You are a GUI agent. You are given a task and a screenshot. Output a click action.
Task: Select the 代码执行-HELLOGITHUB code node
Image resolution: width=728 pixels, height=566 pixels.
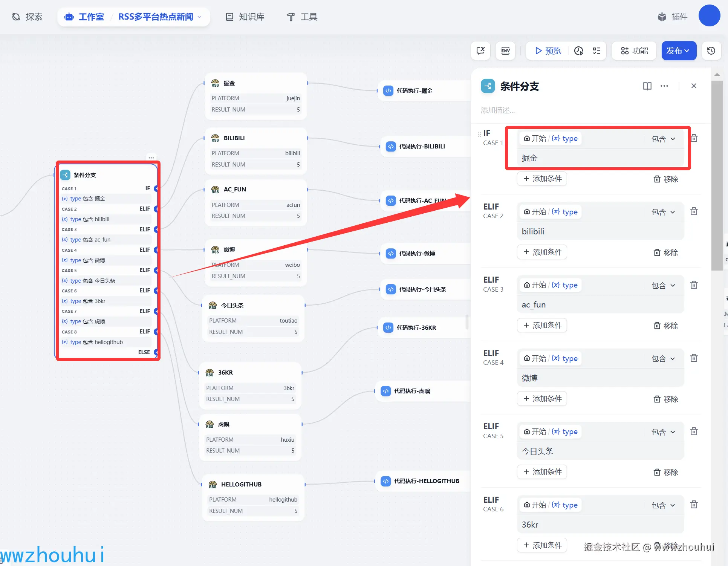pyautogui.click(x=423, y=481)
